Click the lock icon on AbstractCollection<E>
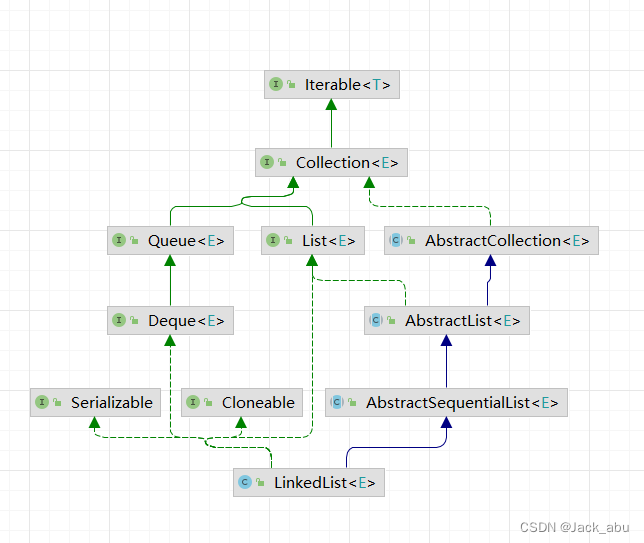This screenshot has width=644, height=543. 411,240
